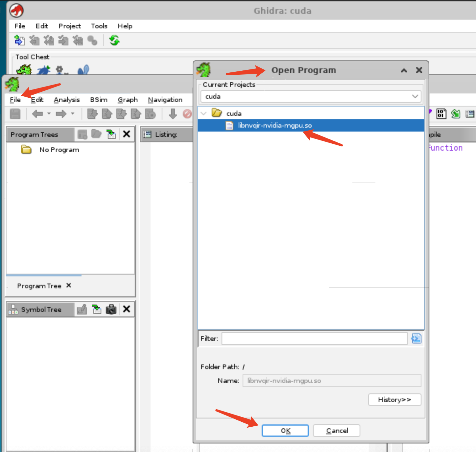Launch CodeBrowser from the Tool Chest dragon icon
The width and height of the screenshot is (476, 452).
point(24,70)
